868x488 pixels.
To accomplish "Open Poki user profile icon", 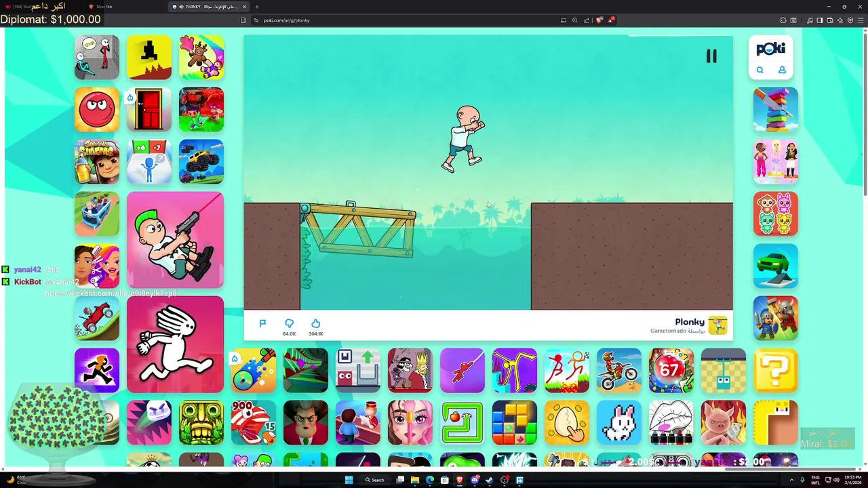I will [x=782, y=70].
